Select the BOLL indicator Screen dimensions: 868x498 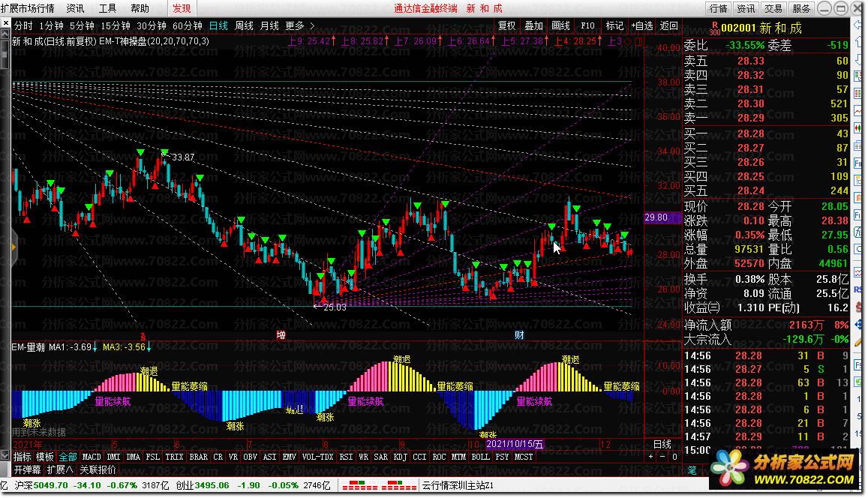(x=480, y=457)
